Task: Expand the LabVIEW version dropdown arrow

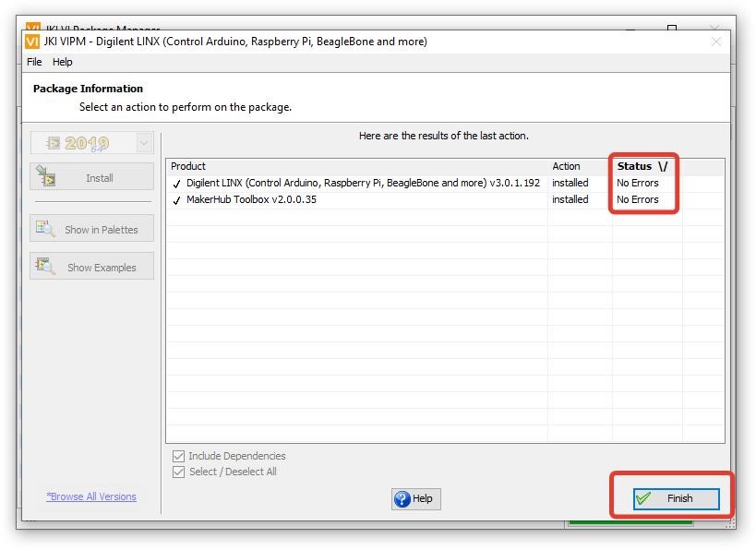Action: [144, 143]
